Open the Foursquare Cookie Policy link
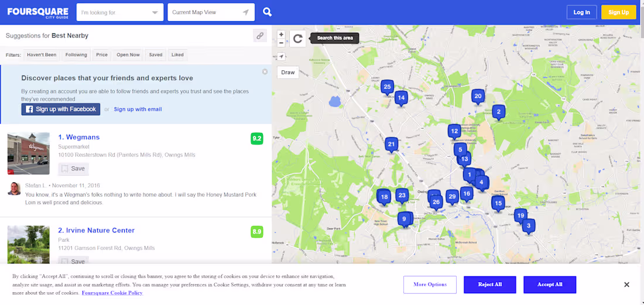Image resolution: width=644 pixels, height=305 pixels. coord(112,293)
